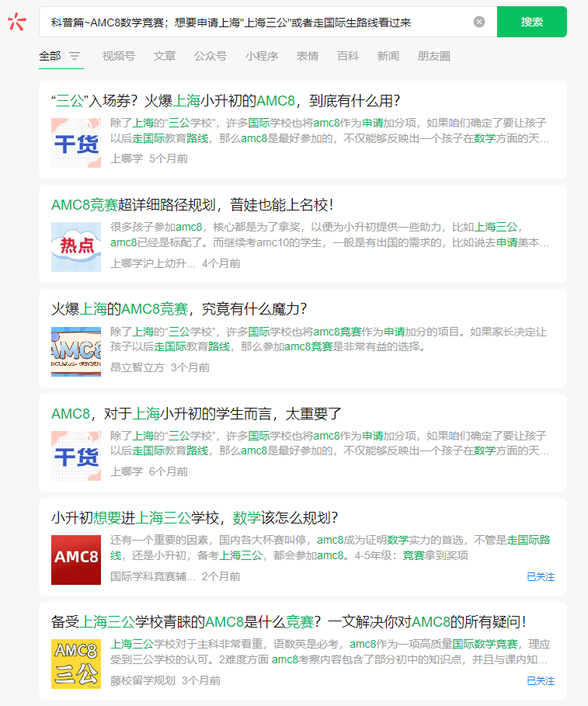588x706 pixels.
Task: Switch to the 百科 tab
Action: pyautogui.click(x=348, y=56)
